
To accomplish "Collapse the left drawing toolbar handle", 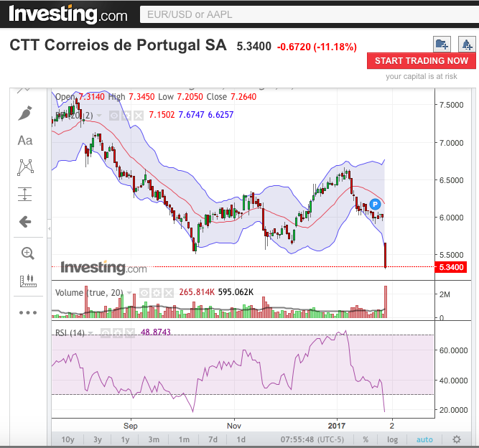I will click(49, 228).
